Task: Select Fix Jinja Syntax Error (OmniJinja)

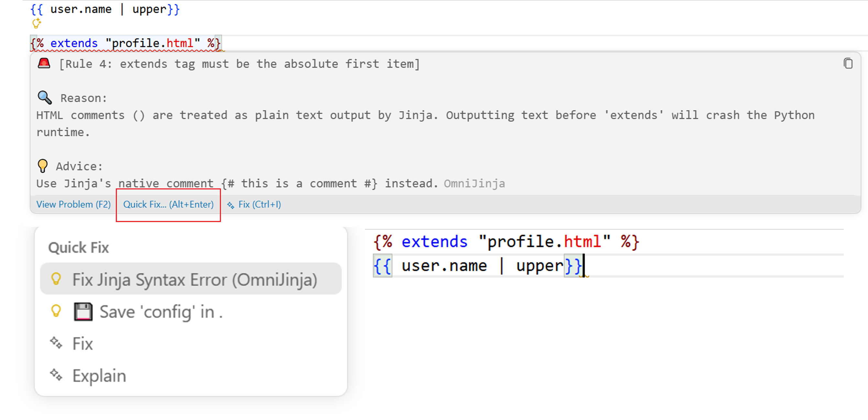Action: pos(191,279)
